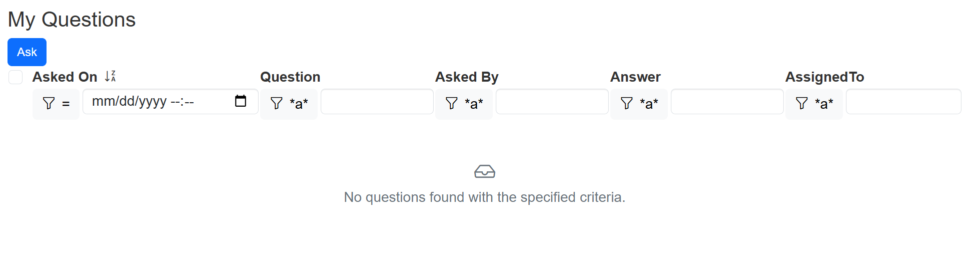The width and height of the screenshot is (980, 253).
Task: Sort by the Asked On column header
Action: (x=65, y=77)
